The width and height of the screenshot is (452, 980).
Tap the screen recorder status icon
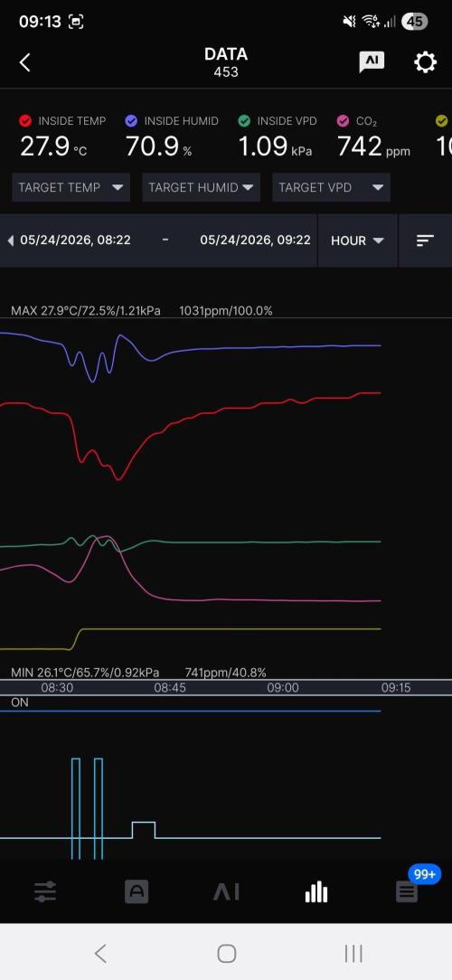click(x=76, y=22)
